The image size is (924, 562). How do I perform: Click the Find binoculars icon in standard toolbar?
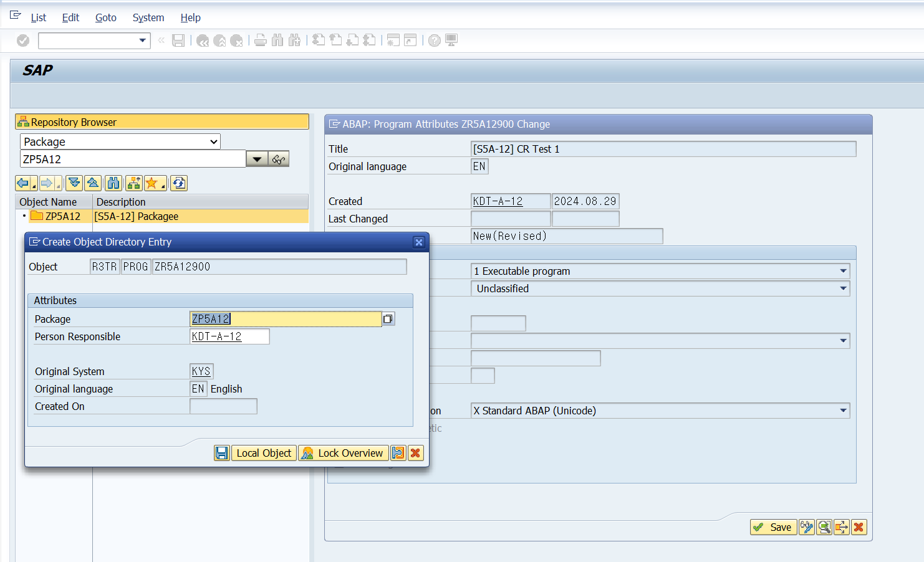277,40
